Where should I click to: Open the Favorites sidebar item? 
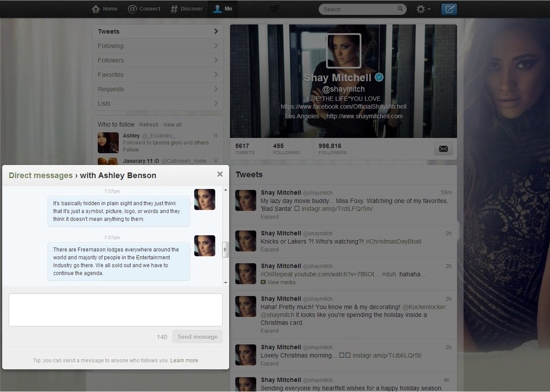[x=158, y=75]
